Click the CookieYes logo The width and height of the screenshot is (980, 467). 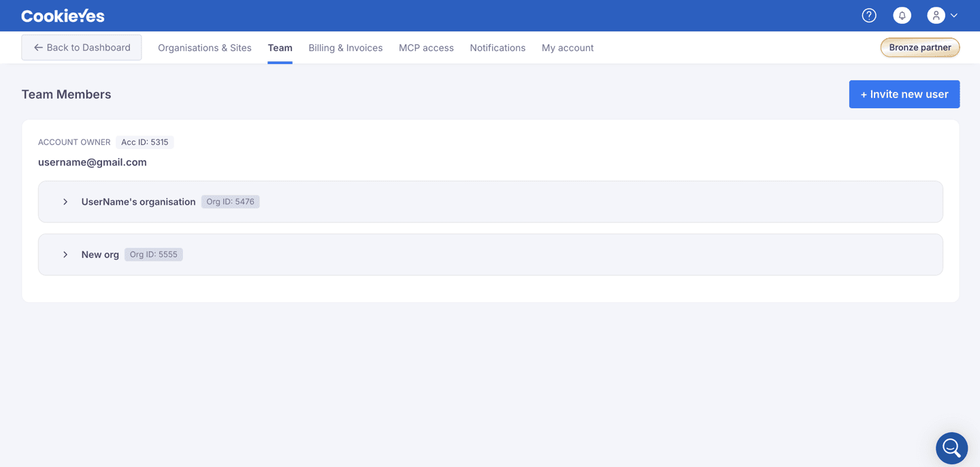click(63, 16)
